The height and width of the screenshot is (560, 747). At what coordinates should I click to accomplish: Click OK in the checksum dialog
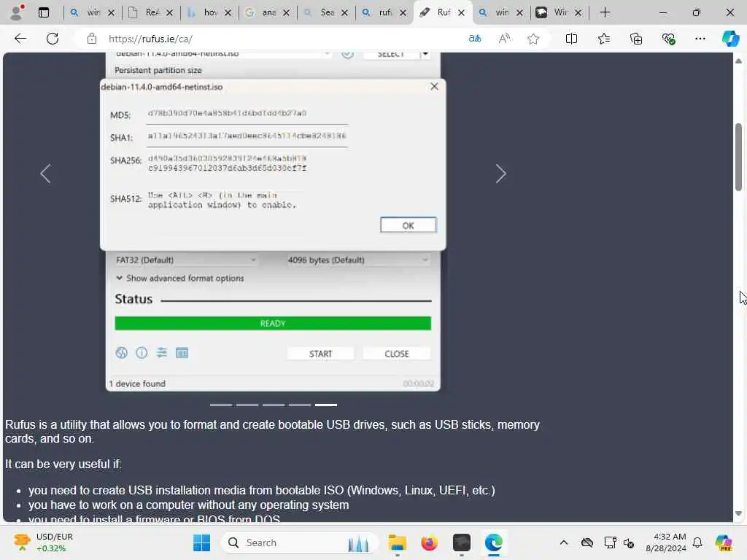(x=408, y=225)
